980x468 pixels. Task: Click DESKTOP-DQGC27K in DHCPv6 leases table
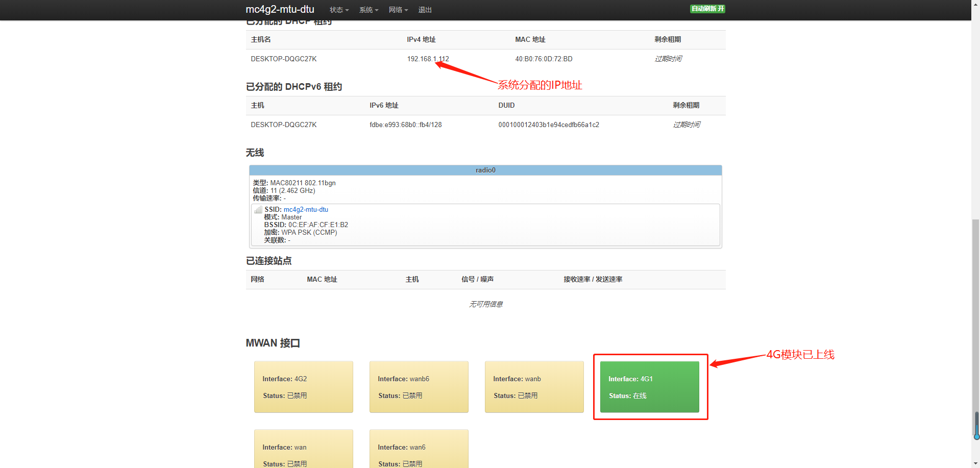click(x=284, y=125)
